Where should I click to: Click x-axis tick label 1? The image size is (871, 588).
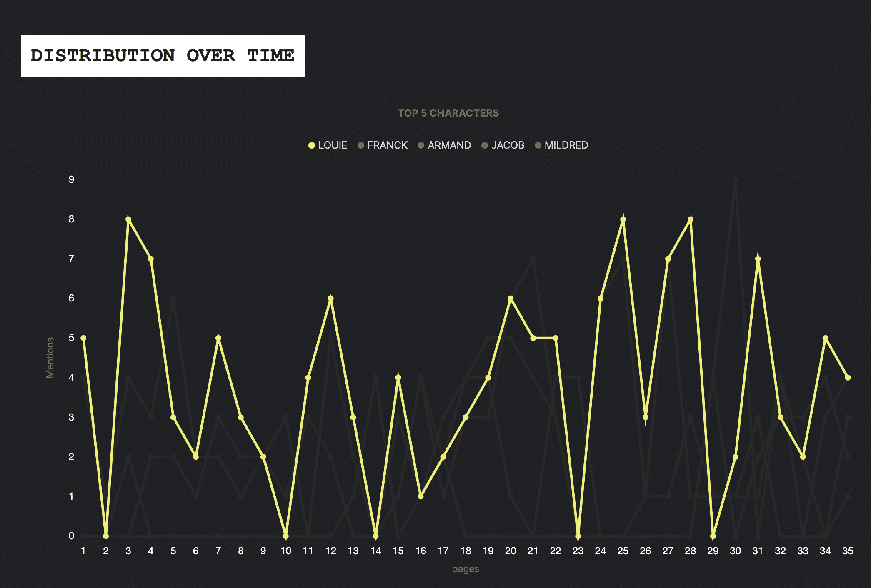83,551
